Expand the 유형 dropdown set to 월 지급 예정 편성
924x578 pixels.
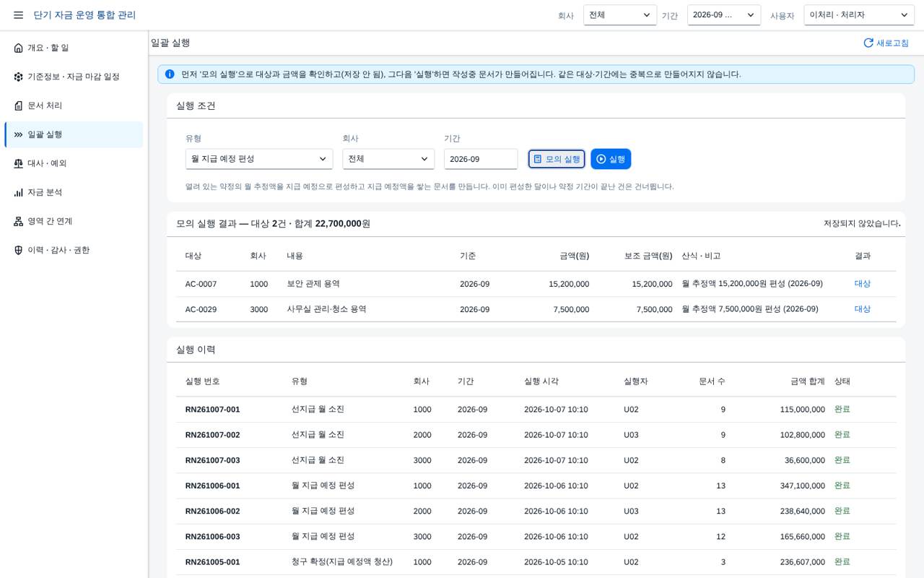click(x=259, y=159)
